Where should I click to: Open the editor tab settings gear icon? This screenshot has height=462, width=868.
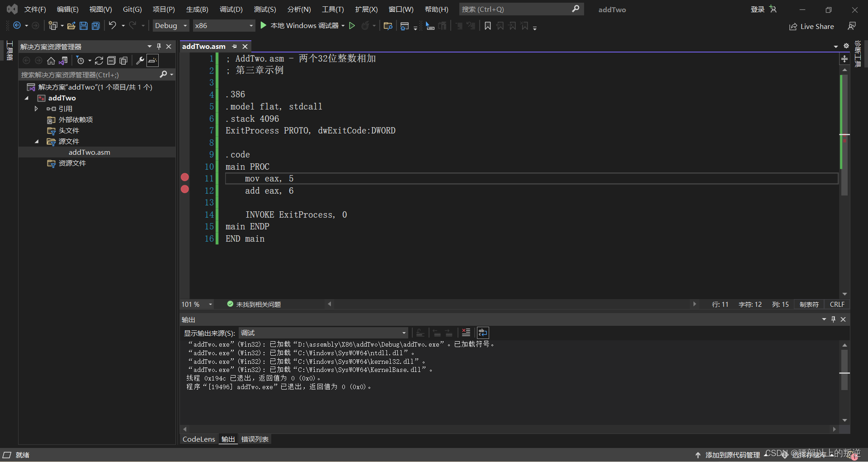pos(846,46)
